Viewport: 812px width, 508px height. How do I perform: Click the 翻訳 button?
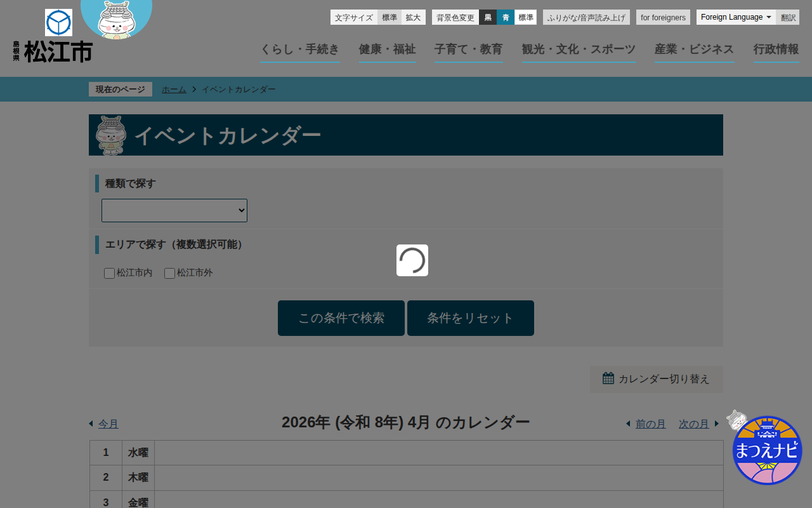tap(788, 17)
